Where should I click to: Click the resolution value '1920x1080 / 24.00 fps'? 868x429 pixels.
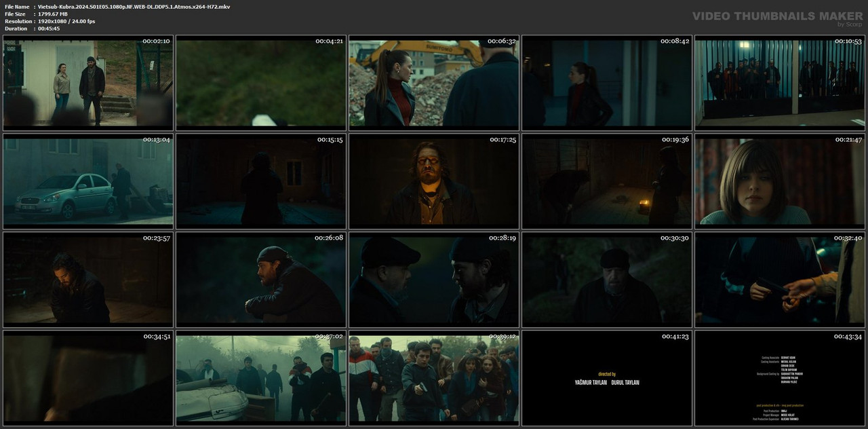coord(66,21)
